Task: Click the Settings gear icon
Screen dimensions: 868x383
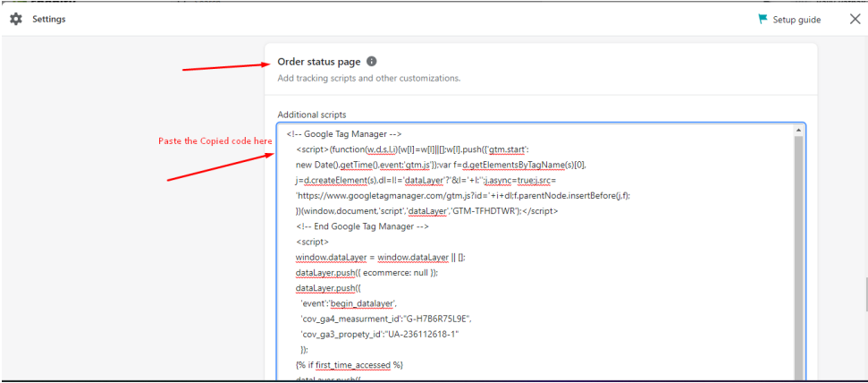Action: coord(16,20)
